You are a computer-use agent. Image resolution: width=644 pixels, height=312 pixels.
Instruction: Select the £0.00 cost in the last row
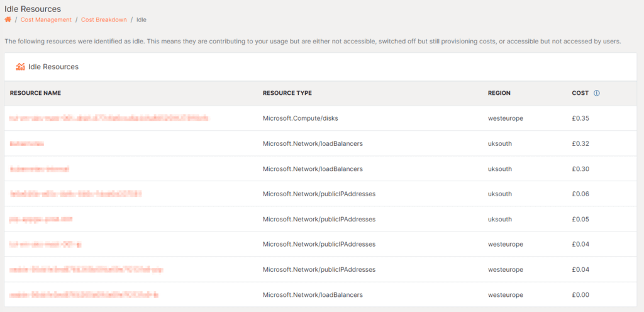click(x=580, y=294)
